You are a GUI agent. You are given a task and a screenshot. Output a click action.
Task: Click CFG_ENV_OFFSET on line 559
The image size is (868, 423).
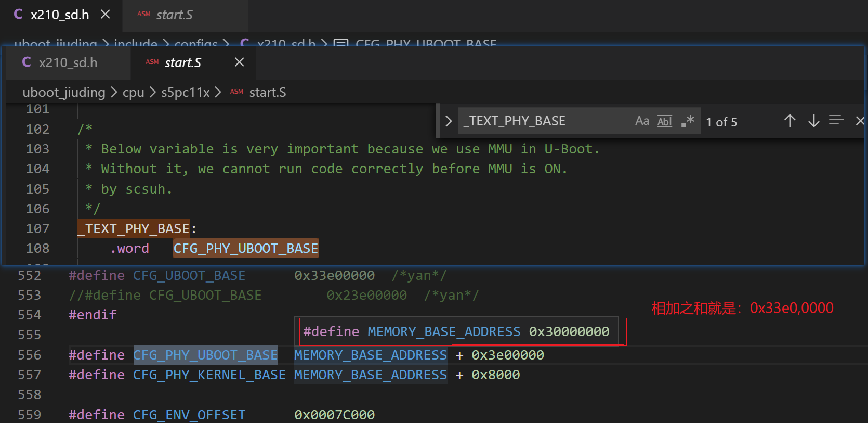pyautogui.click(x=189, y=415)
